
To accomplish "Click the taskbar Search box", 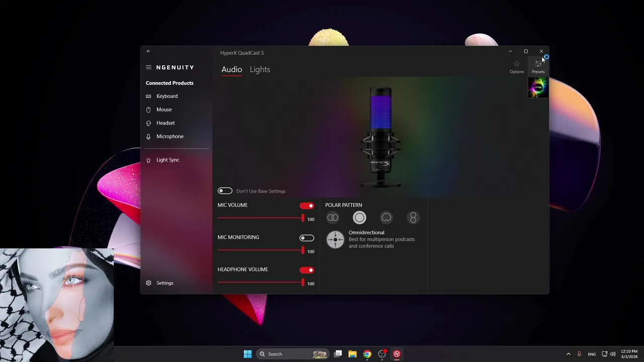I will point(293,354).
